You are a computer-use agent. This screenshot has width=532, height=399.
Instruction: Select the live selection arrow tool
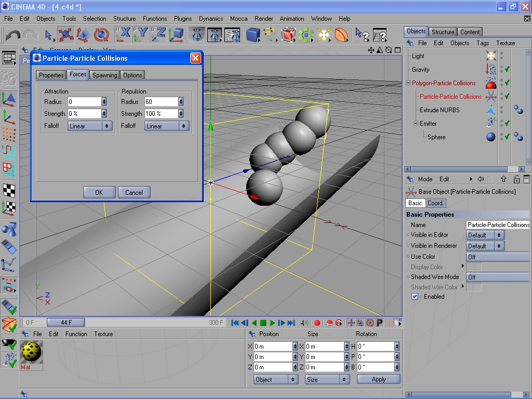(x=48, y=35)
